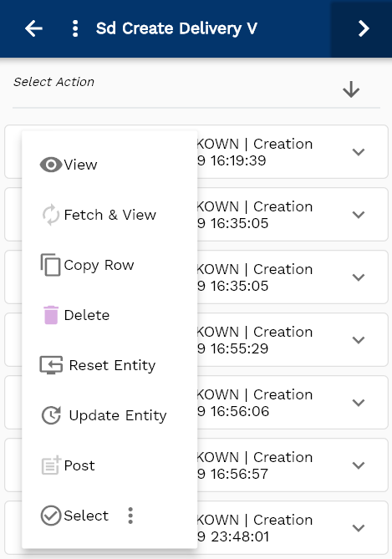The image size is (392, 559).
Task: Expand the row created at 16:19:39
Action: (358, 152)
